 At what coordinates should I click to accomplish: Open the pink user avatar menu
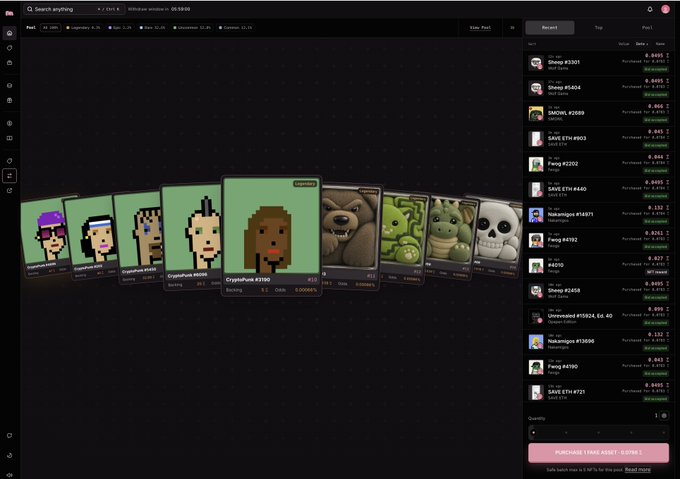[x=665, y=9]
